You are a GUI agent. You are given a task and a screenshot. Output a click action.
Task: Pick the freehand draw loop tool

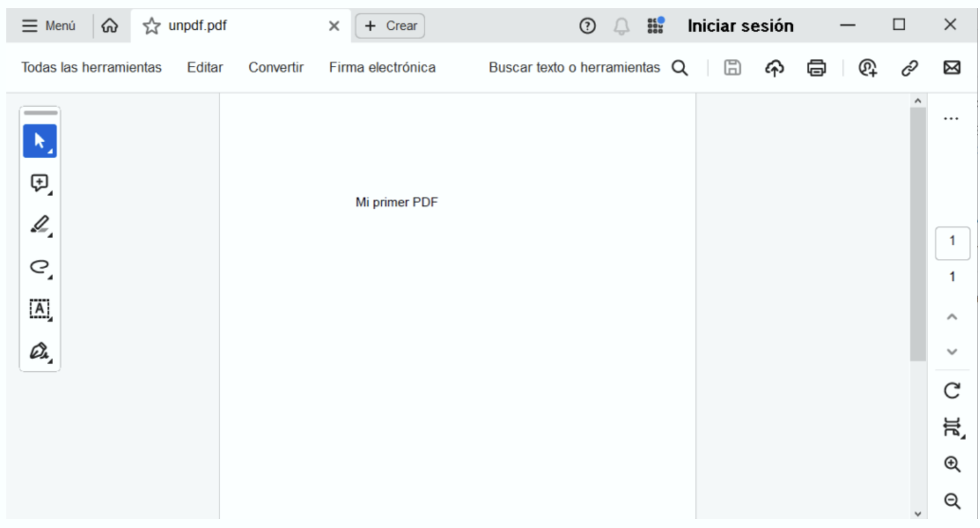39,267
